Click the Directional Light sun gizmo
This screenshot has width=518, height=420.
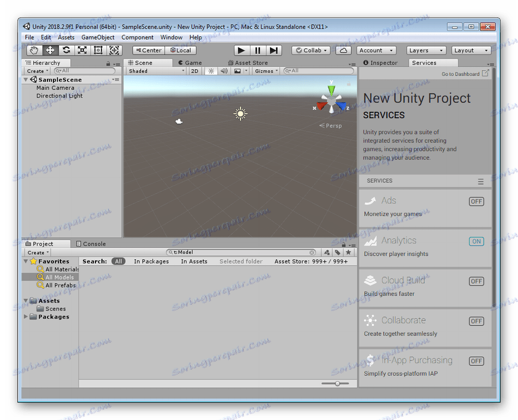pyautogui.click(x=240, y=114)
